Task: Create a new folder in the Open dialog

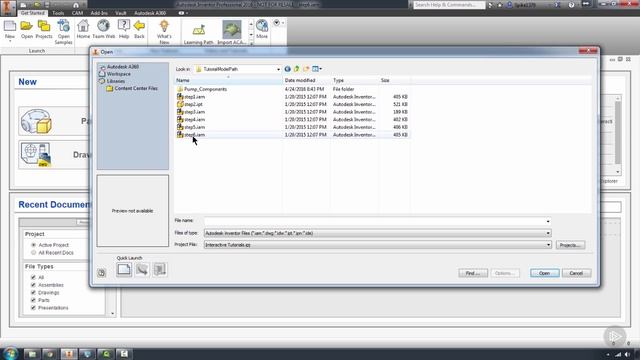Action: [x=306, y=69]
